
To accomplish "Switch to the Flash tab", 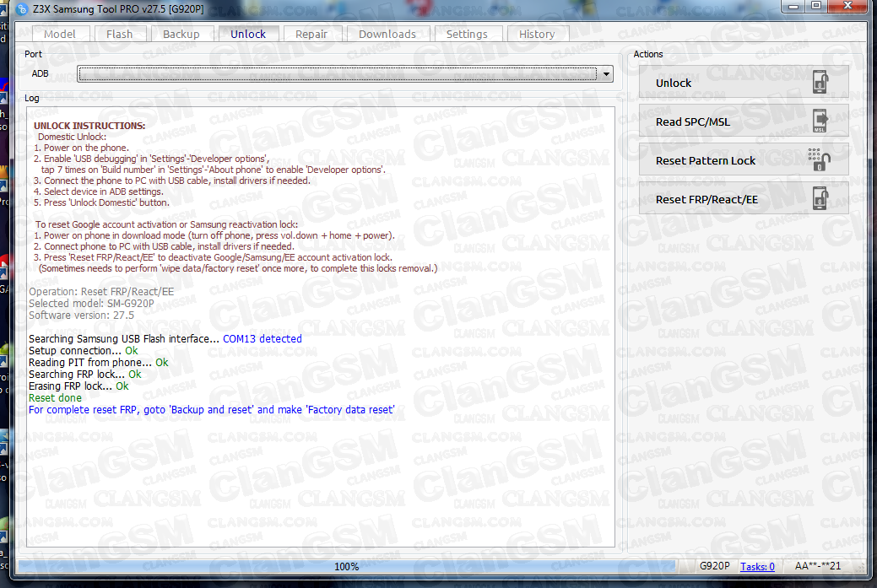I will tap(120, 34).
